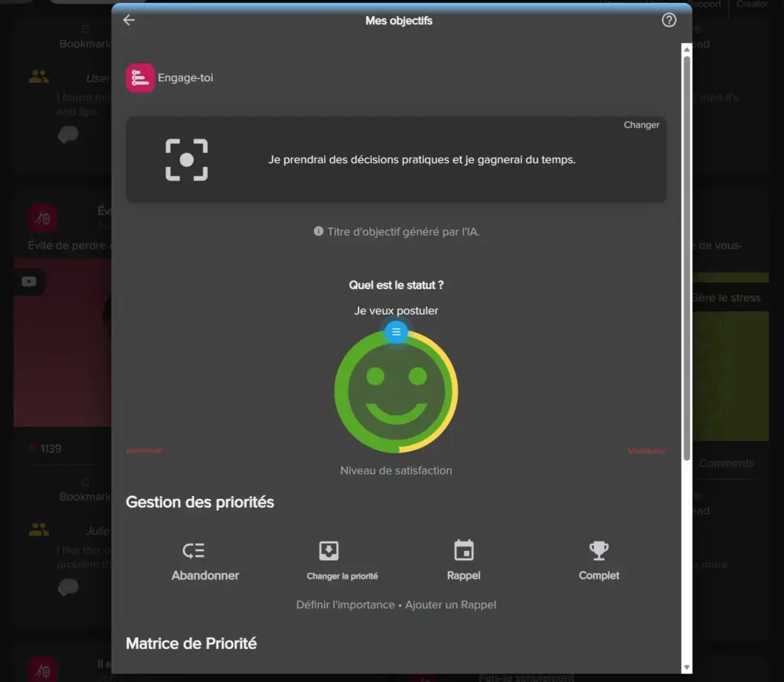Image resolution: width=784 pixels, height=682 pixels.
Task: Click the back arrow in Mes objectifs header
Action: (x=129, y=21)
